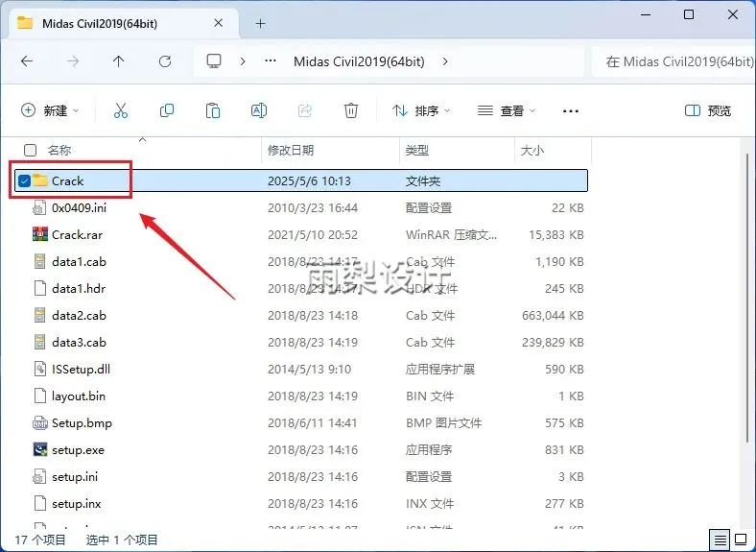Switch to large thumbnails view
The image size is (756, 552).
click(x=741, y=539)
